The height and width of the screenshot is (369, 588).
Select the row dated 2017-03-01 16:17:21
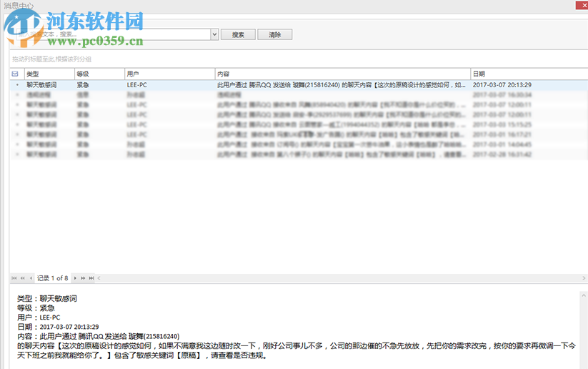point(299,134)
